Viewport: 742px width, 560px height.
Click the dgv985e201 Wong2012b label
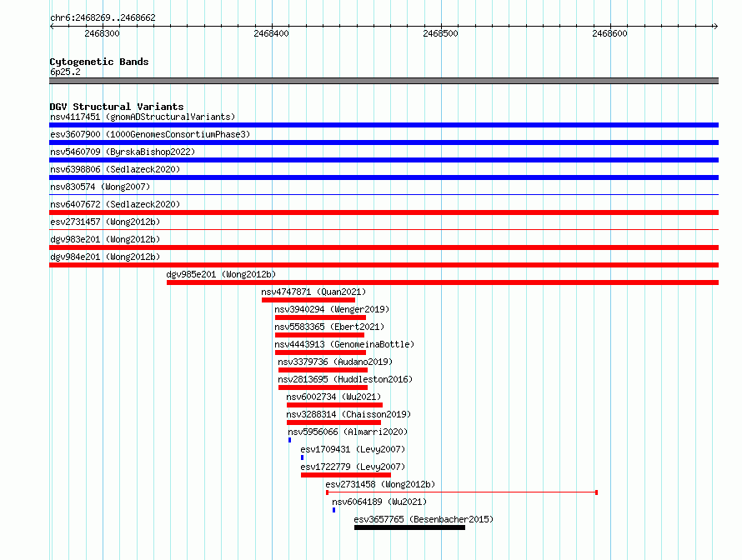(221, 274)
